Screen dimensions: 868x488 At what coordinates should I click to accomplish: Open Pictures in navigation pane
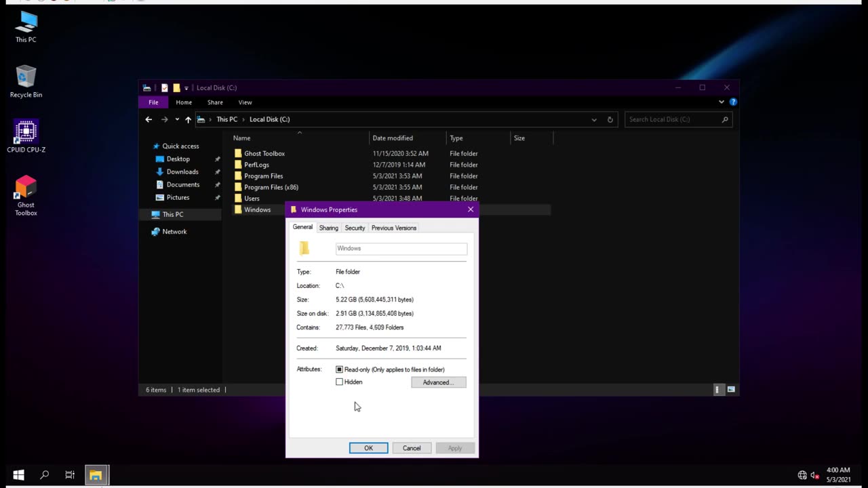coord(178,197)
